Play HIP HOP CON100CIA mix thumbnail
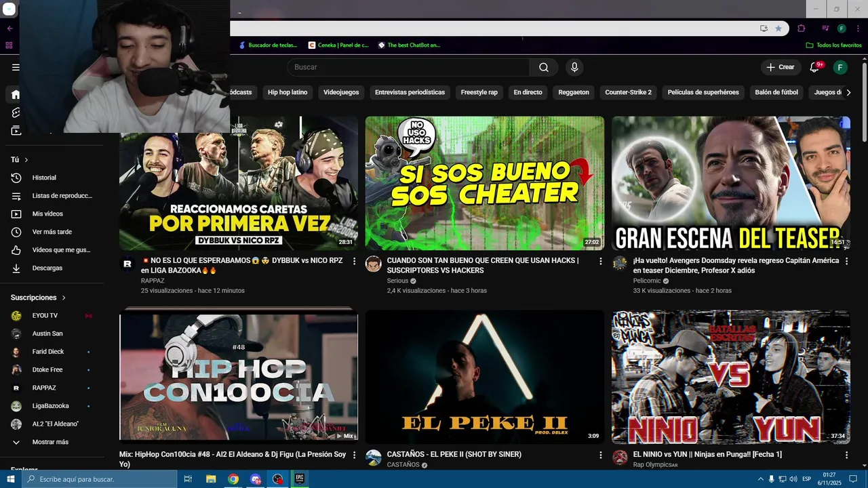Image resolution: width=868 pixels, height=488 pixels. pyautogui.click(x=239, y=375)
